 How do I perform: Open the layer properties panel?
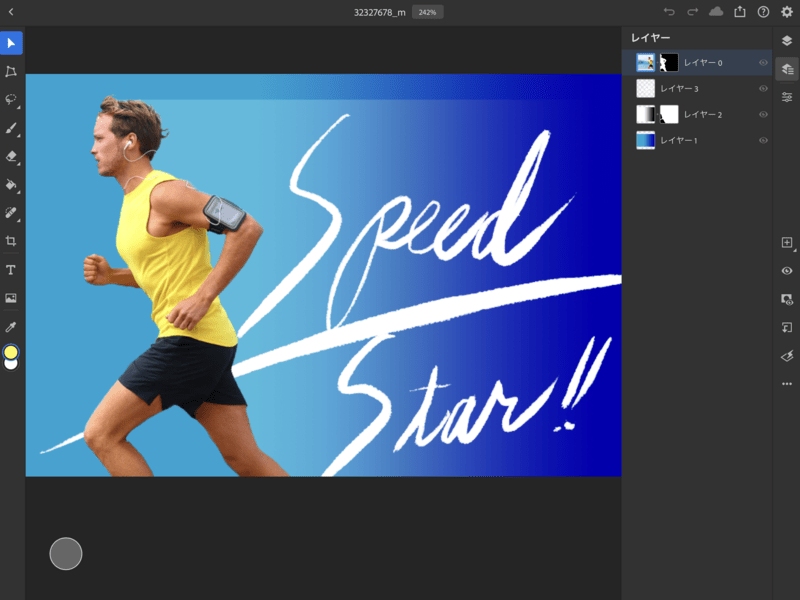coord(787,97)
